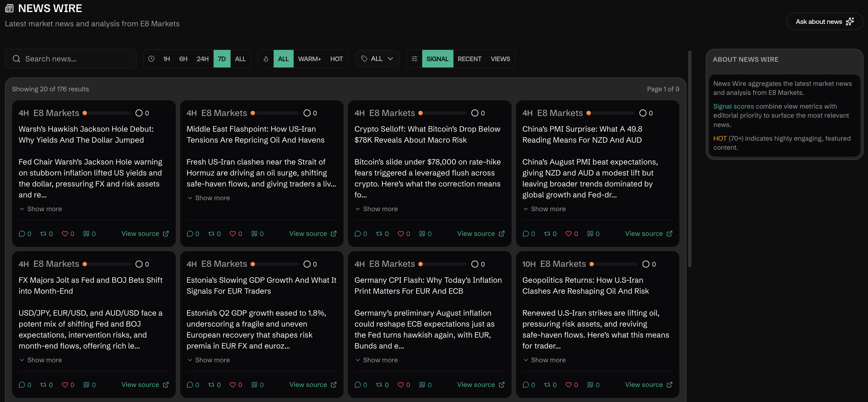Click signal score bar on Warsh's Hawkish card
Screen dimensions: 868x402
pyautogui.click(x=106, y=113)
